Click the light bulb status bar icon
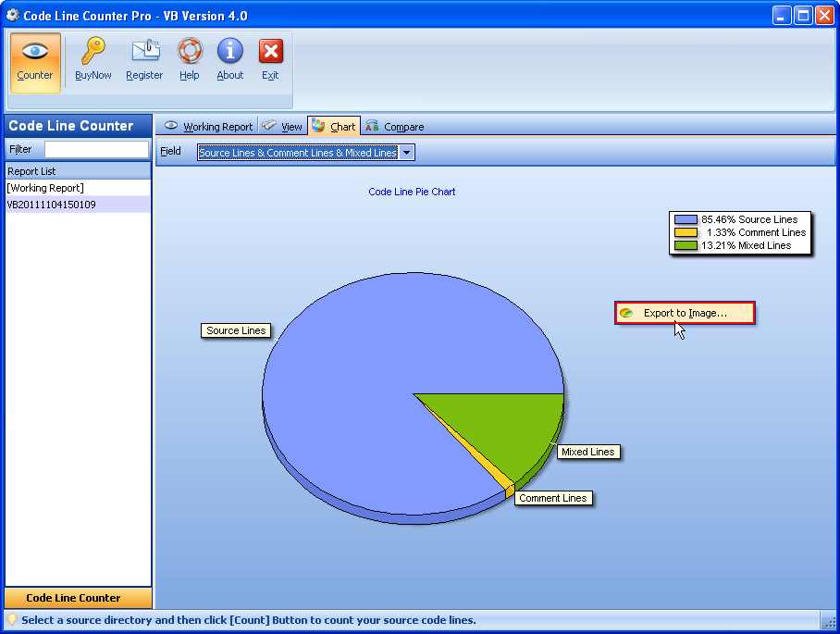The image size is (840, 634). (12, 620)
